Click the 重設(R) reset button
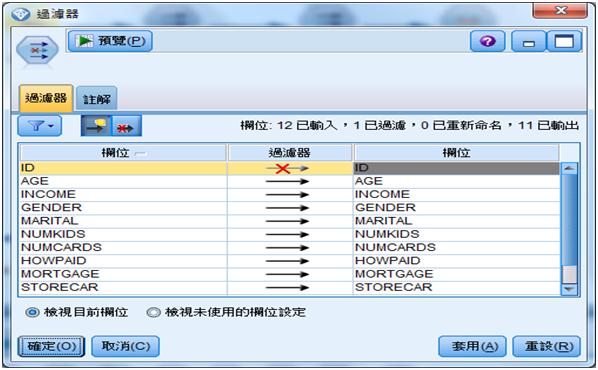The width and height of the screenshot is (598, 370). pos(547,346)
